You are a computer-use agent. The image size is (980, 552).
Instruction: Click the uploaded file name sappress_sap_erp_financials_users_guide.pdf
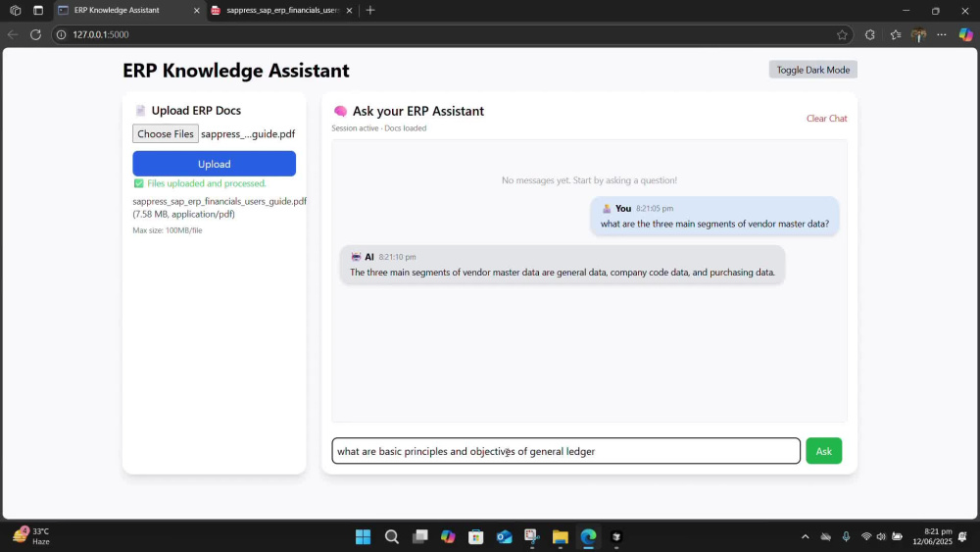220,201
